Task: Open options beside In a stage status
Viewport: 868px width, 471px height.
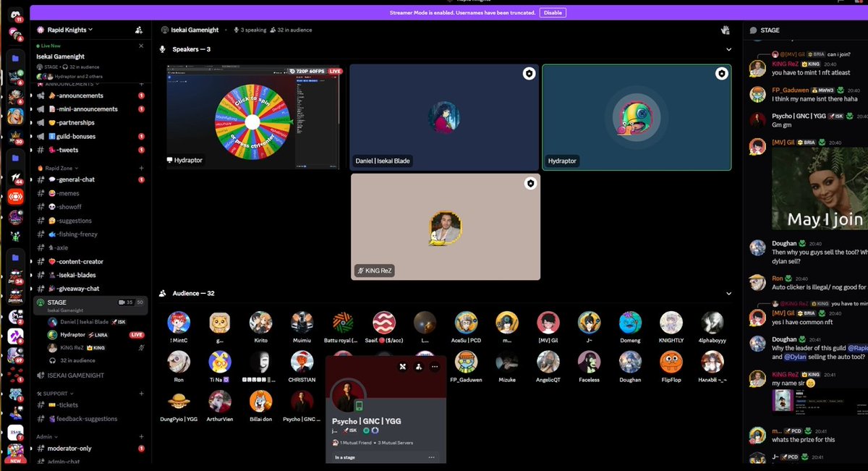Action: (x=431, y=457)
